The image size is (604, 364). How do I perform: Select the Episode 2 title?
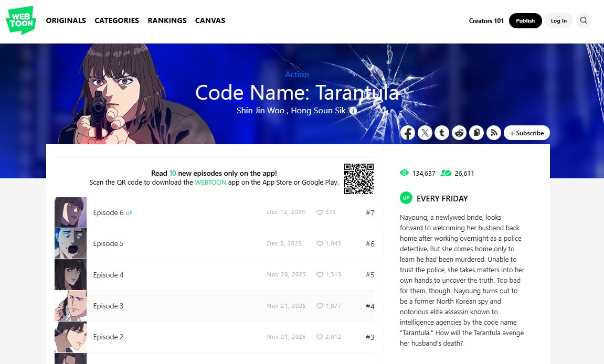pyautogui.click(x=108, y=337)
